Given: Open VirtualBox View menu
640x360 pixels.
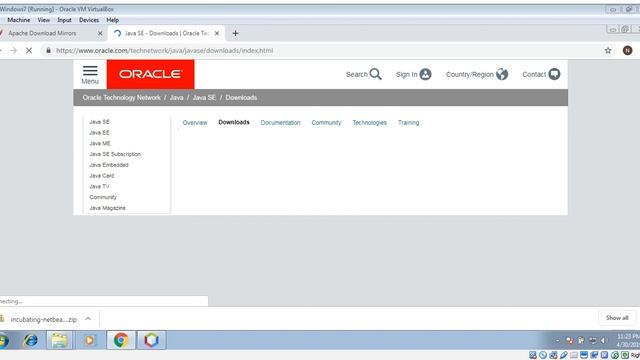Looking at the screenshot, I should 44,20.
